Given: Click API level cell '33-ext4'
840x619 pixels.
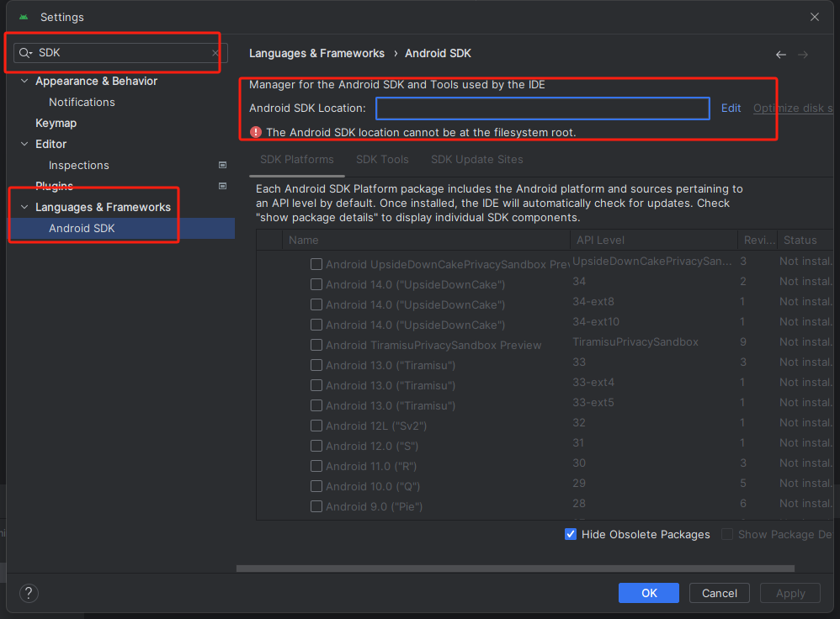Looking at the screenshot, I should tap(593, 382).
